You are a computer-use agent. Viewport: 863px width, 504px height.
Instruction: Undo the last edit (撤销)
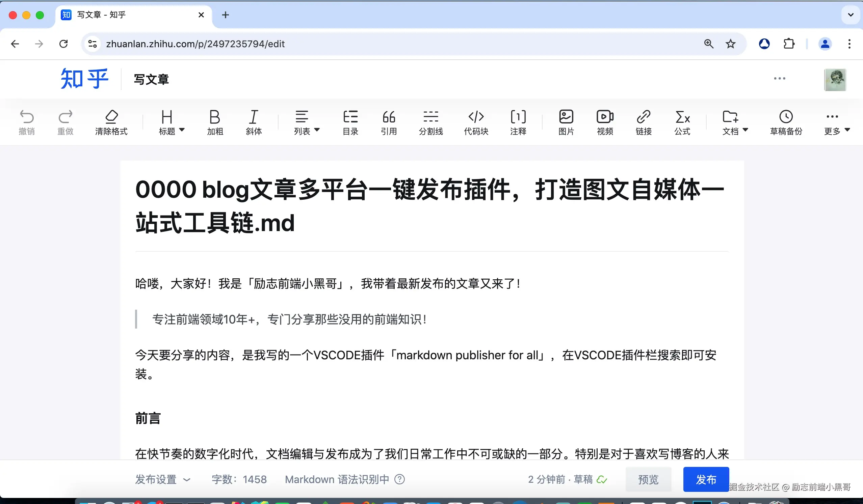[x=27, y=122]
